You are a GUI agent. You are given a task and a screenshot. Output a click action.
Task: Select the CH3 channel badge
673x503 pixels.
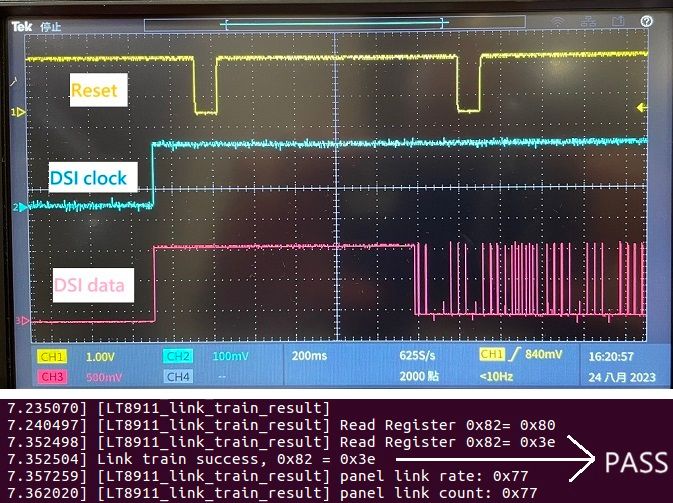(52, 376)
